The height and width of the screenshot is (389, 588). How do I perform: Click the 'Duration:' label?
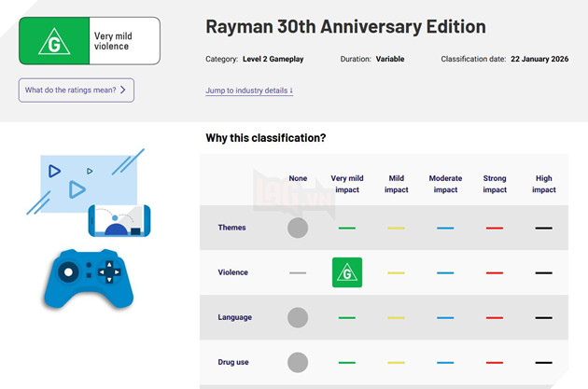356,59
